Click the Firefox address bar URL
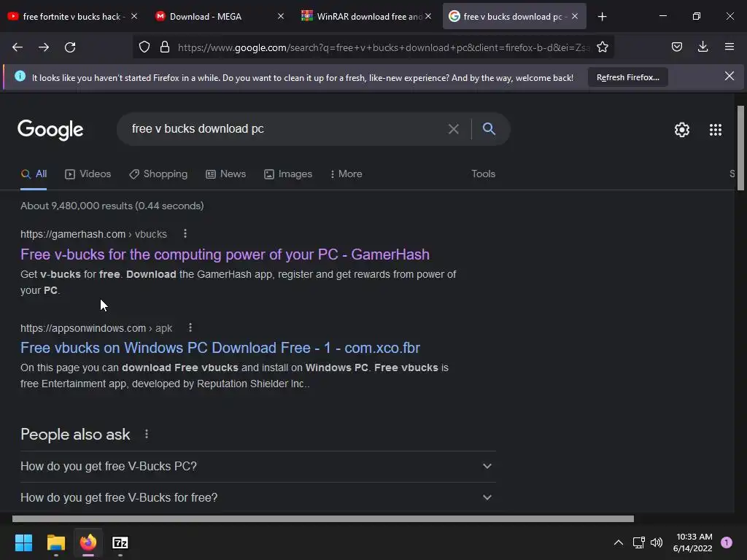Screen dimensions: 747x560 (384, 47)
